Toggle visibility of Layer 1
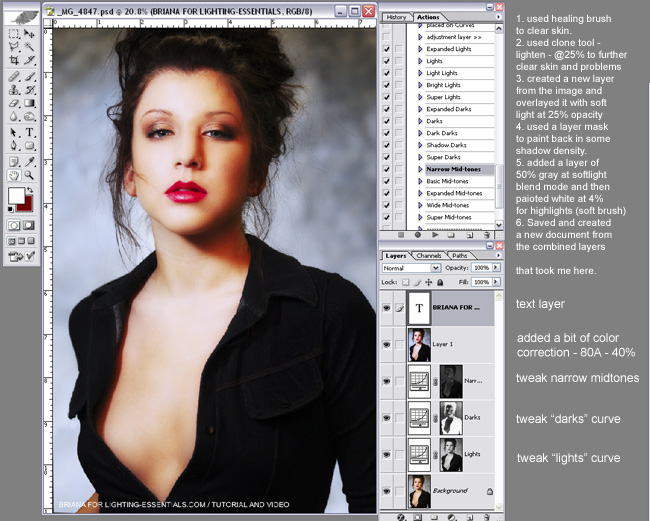This screenshot has width=650, height=521. click(x=386, y=344)
